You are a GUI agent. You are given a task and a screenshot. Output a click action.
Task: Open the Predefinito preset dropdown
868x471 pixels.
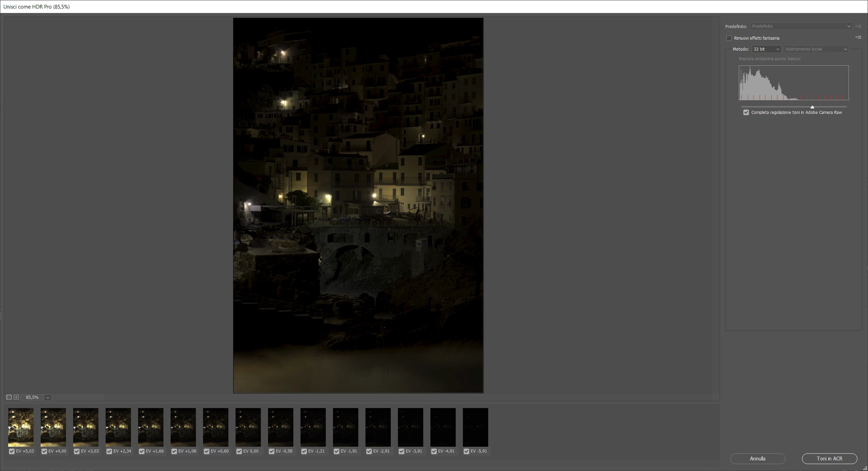coord(801,26)
